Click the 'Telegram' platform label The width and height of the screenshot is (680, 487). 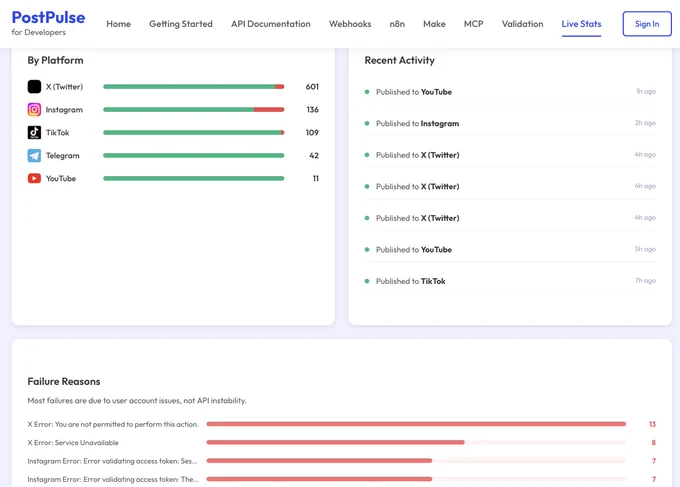point(62,155)
